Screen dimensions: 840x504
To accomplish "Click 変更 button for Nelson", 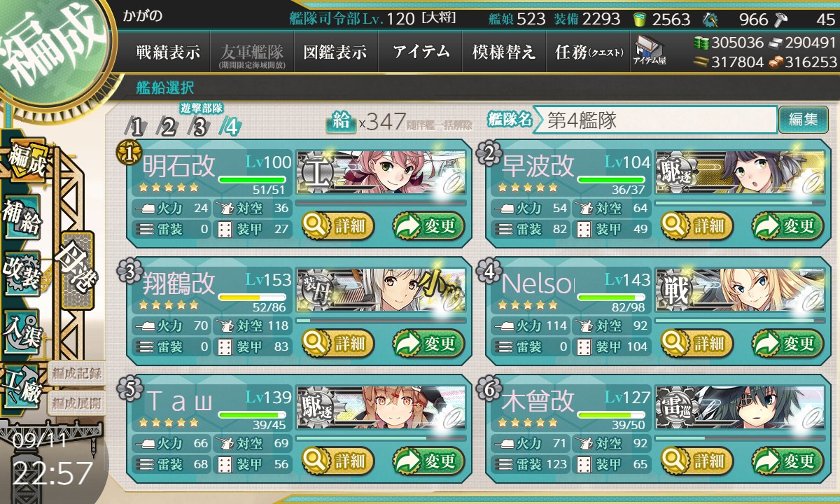I will [x=787, y=343].
